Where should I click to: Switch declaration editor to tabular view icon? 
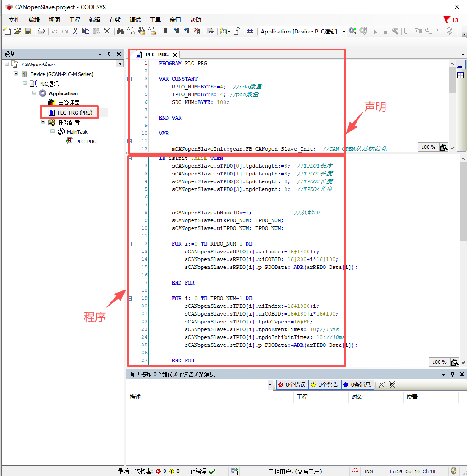click(x=461, y=75)
